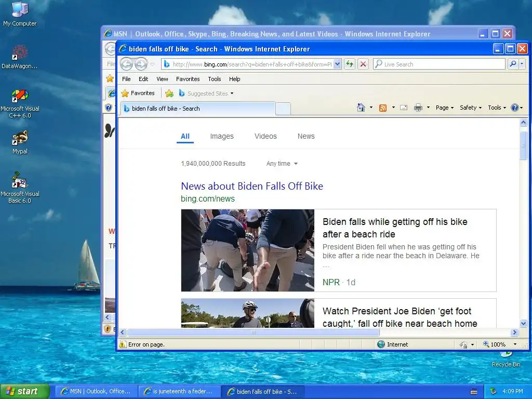This screenshot has height=399, width=532.
Task: Click the My Computer desktop icon
Action: pos(20,14)
